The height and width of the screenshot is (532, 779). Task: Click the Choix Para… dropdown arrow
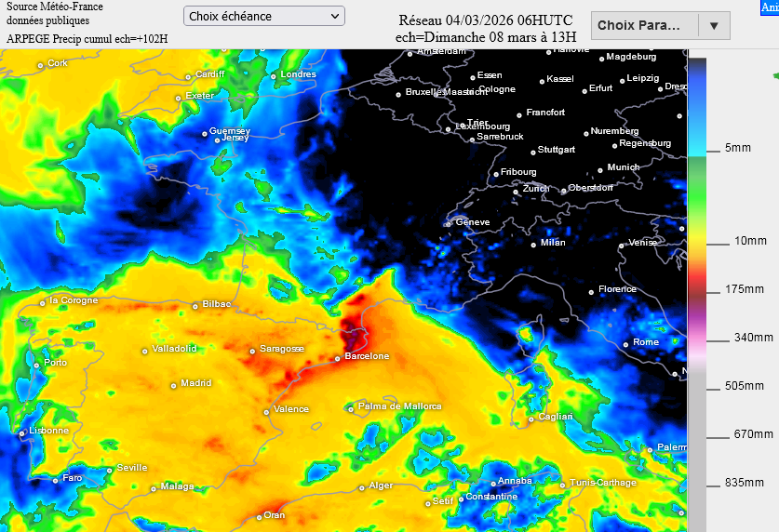(714, 25)
